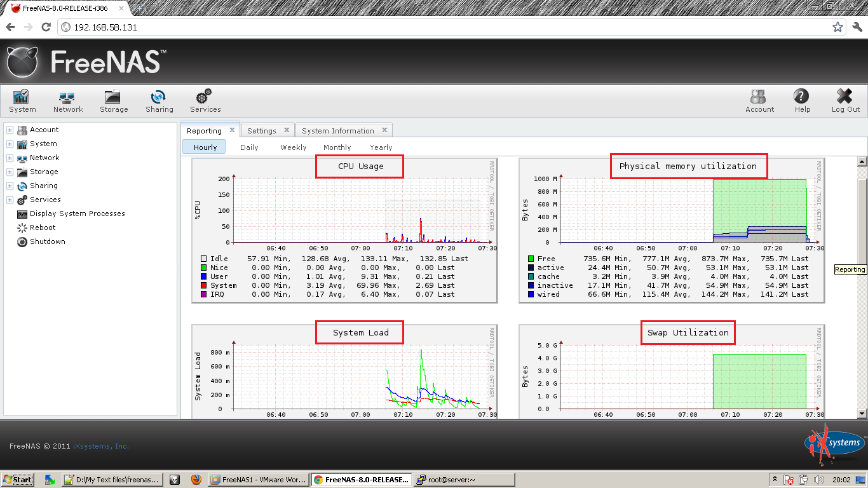Viewport: 868px width, 488px height.
Task: Select Reboot in the sidebar
Action: click(x=43, y=227)
